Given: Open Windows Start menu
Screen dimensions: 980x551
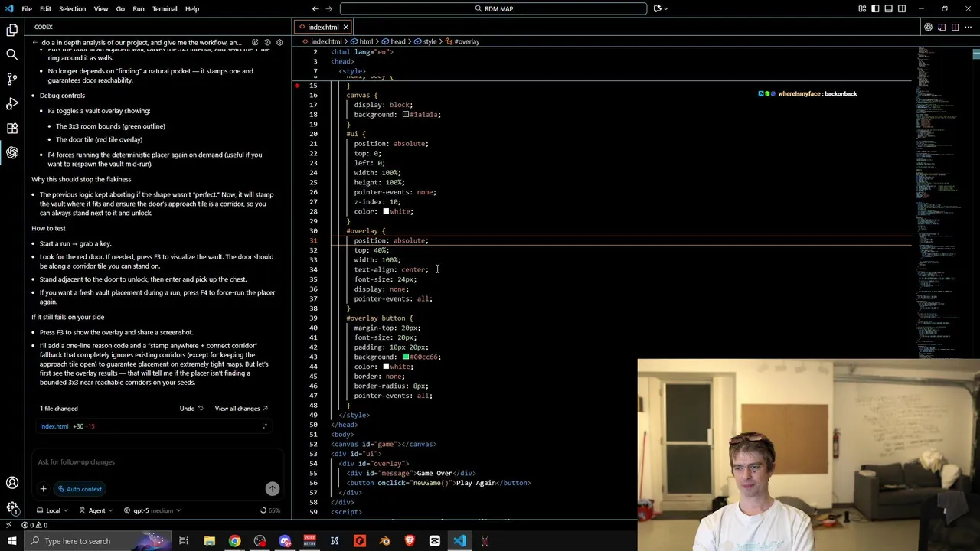Looking at the screenshot, I should click(x=11, y=541).
